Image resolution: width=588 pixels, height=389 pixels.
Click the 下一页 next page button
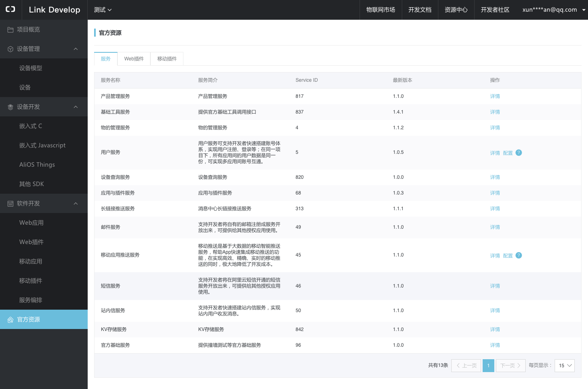tap(511, 366)
